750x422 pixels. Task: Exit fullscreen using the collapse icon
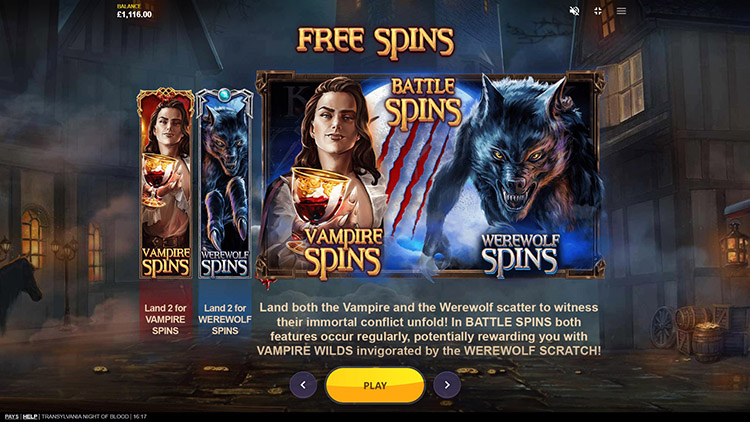pyautogui.click(x=598, y=11)
